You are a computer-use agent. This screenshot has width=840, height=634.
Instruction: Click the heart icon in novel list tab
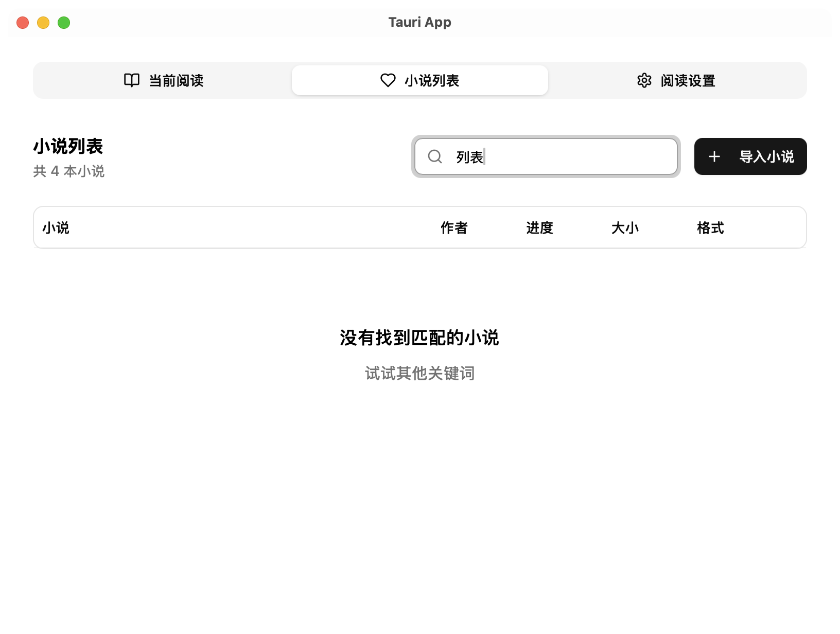pos(388,80)
